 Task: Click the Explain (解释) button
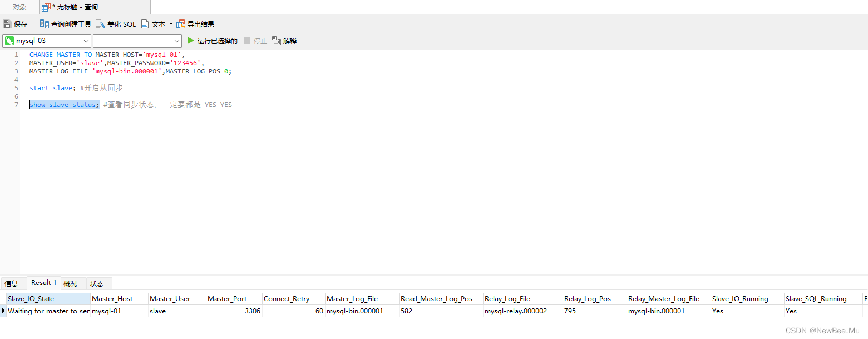point(284,41)
